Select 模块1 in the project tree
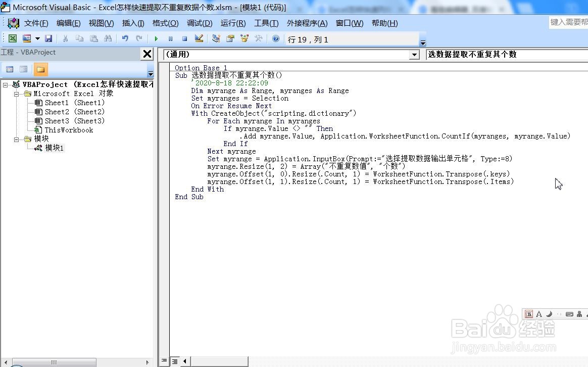Screen dimensions: 588x367 tap(54, 148)
